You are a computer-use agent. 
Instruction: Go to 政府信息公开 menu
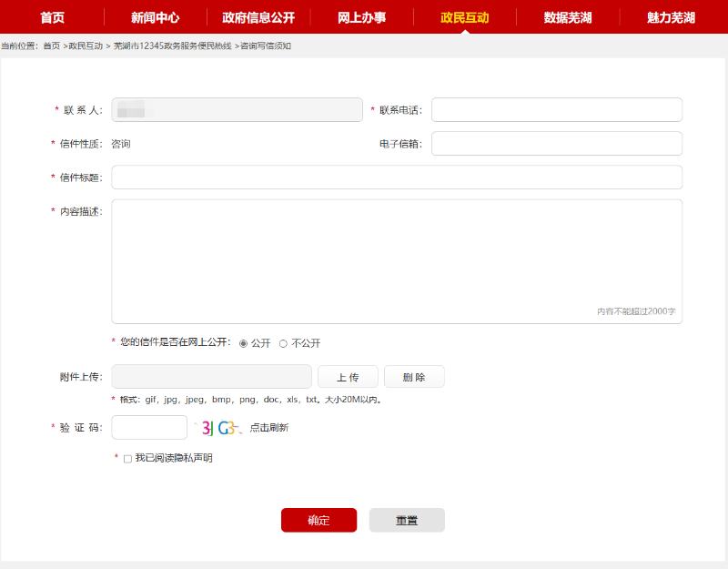[258, 17]
